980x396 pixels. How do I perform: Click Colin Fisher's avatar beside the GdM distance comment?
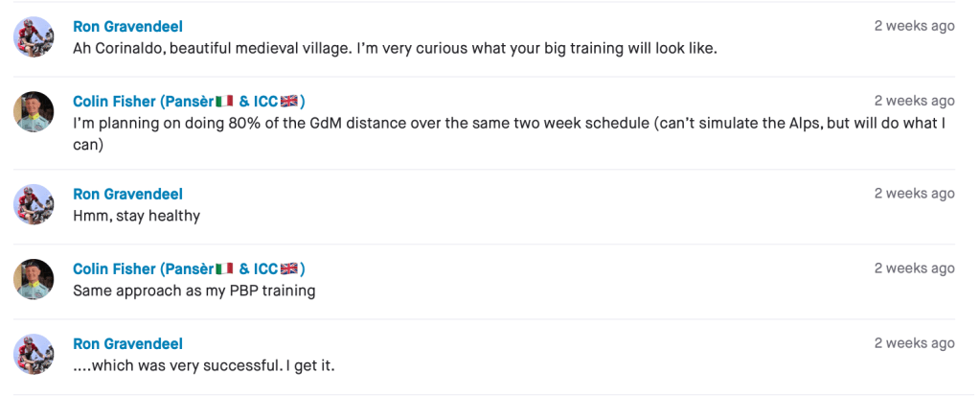33,112
